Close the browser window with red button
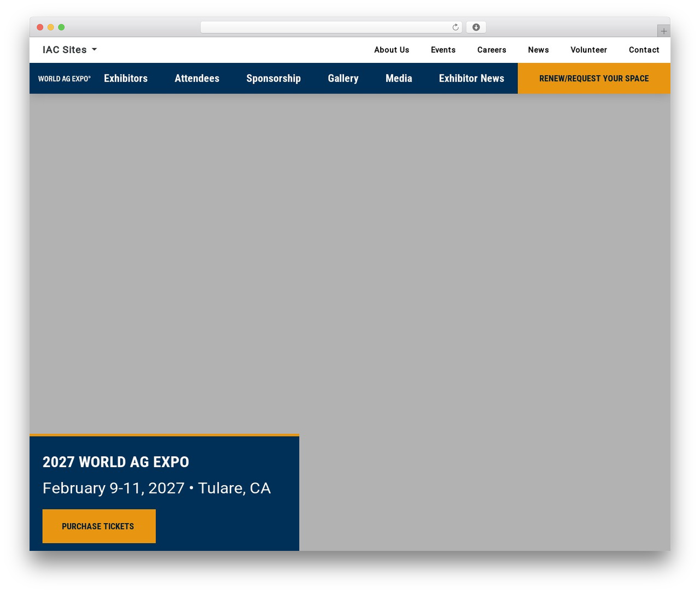 (40, 27)
